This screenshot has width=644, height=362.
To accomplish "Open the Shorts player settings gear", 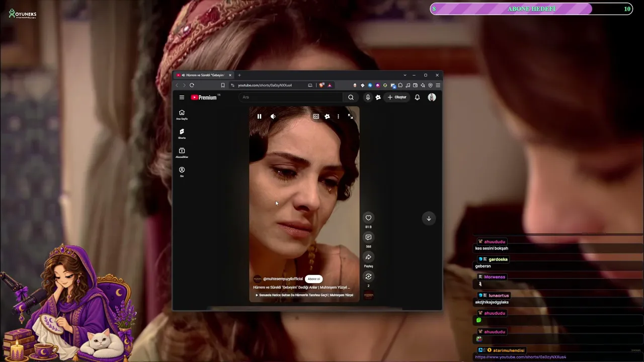I will coord(327,117).
